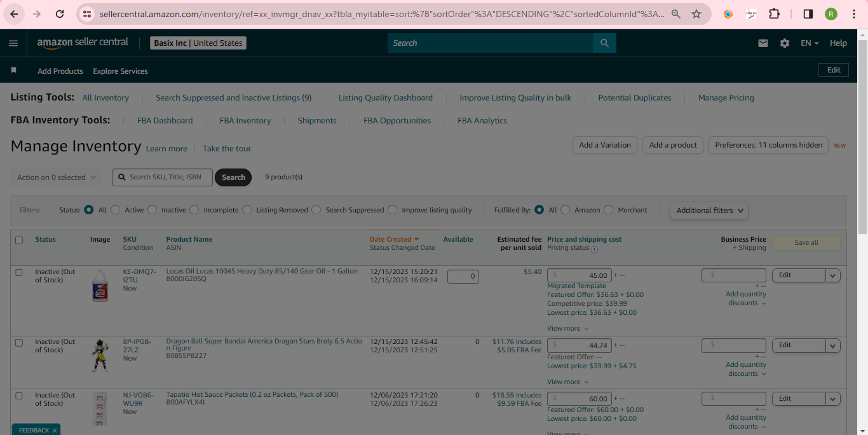Image resolution: width=868 pixels, height=435 pixels.
Task: Expand Edit dropdown arrow for Lucas Oil row
Action: point(833,275)
